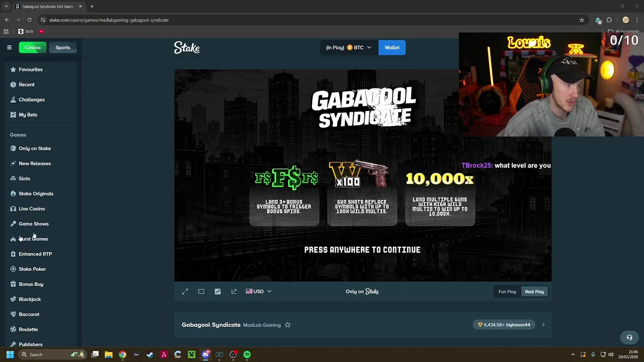Open Chrome three-dot menu

pos(636,20)
